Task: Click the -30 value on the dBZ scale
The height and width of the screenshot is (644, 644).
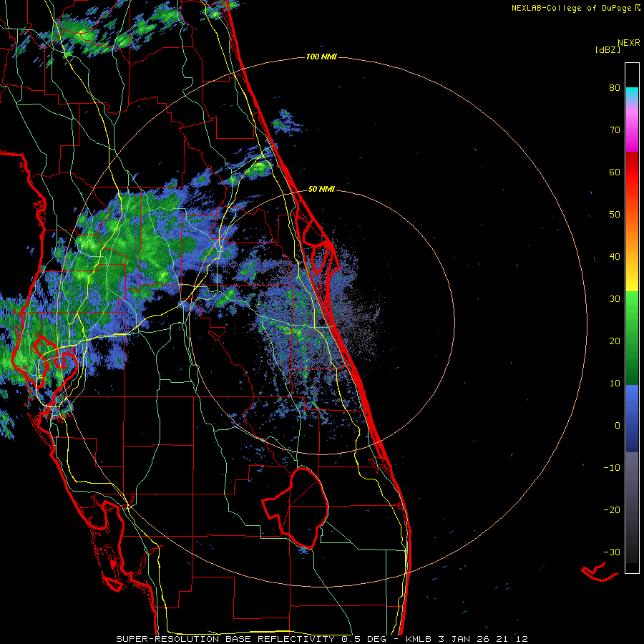Action: (x=612, y=552)
